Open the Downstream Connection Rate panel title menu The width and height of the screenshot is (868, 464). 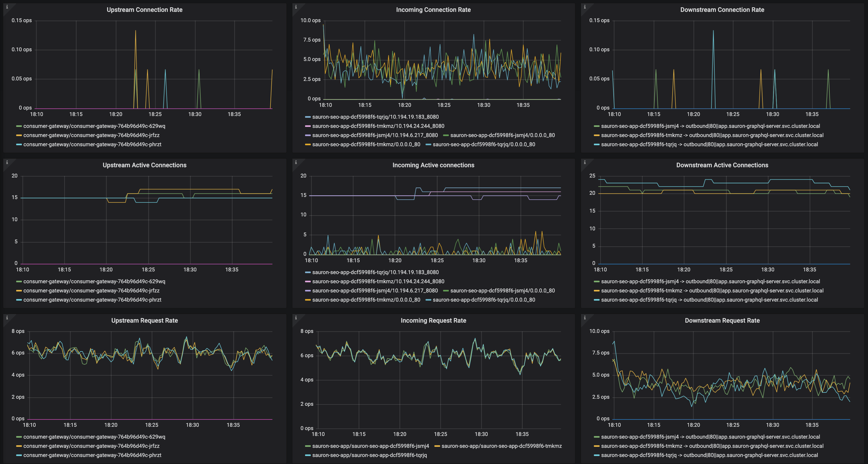click(722, 10)
